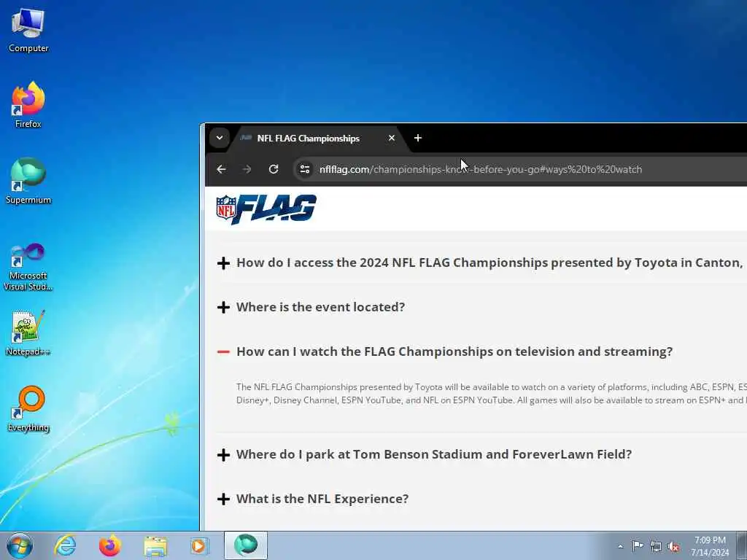Open question How do I access the 2024 NFL FLAG Championships
This screenshot has height=560, width=747.
pyautogui.click(x=489, y=262)
